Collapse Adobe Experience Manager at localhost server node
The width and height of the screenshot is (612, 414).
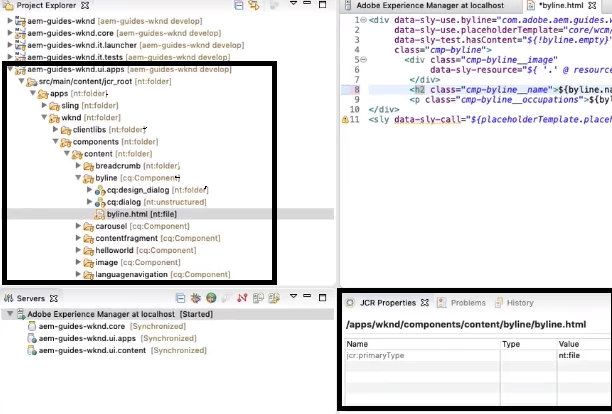pyautogui.click(x=10, y=314)
